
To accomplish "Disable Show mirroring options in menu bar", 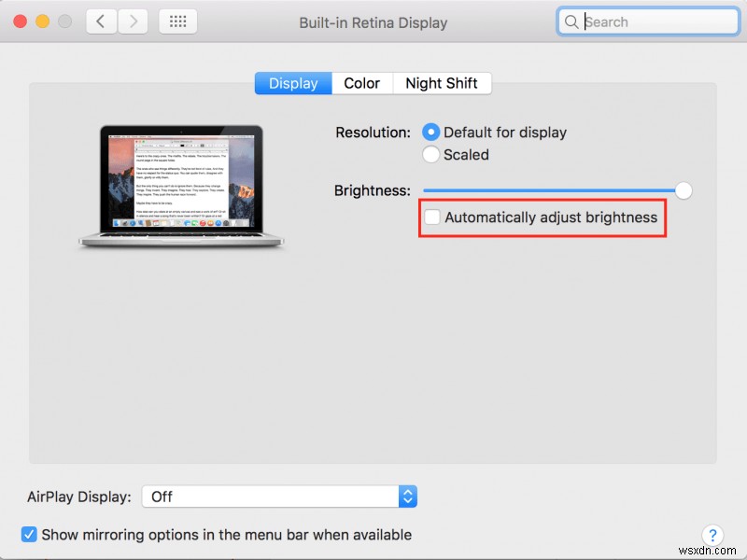I will coord(29,534).
